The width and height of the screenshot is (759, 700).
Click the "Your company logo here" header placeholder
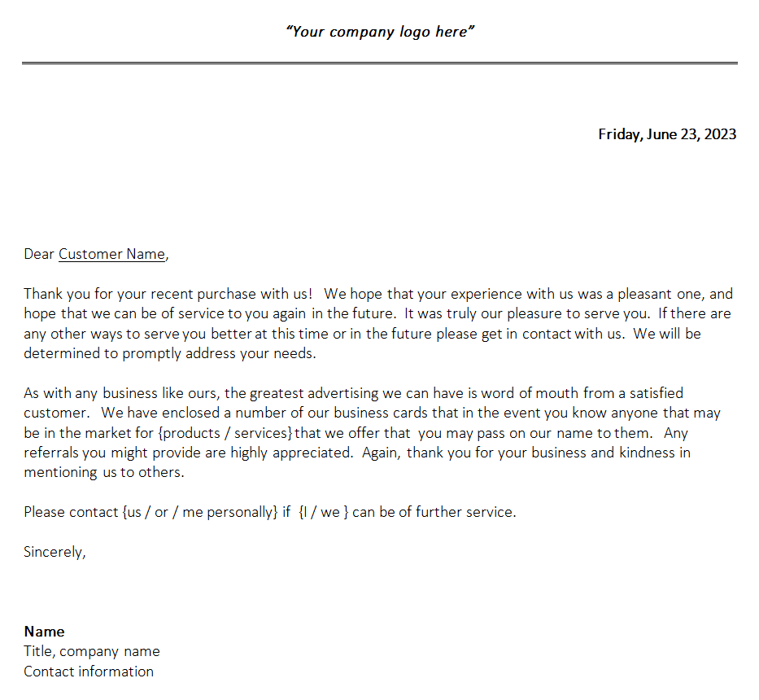(x=380, y=32)
